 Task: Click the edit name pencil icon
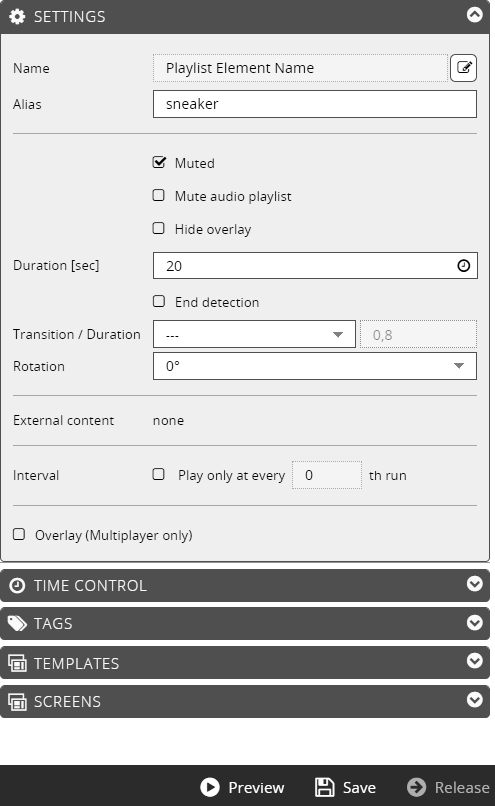point(464,68)
